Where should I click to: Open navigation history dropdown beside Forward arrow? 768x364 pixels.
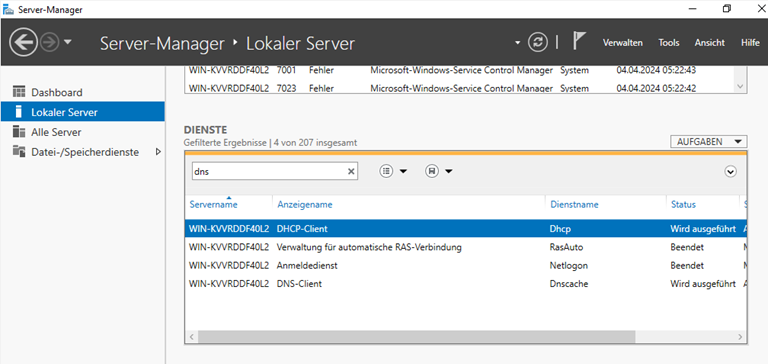[x=68, y=42]
